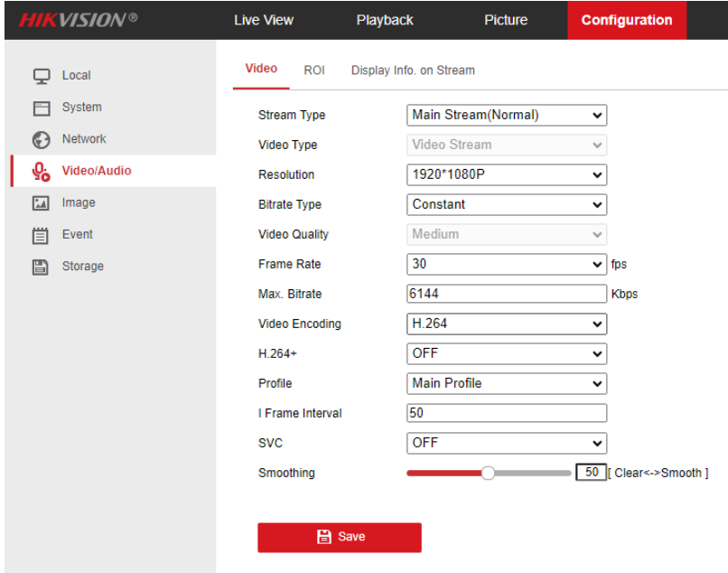Switch to the ROI tab
The width and height of the screenshot is (728, 573).
tap(314, 70)
